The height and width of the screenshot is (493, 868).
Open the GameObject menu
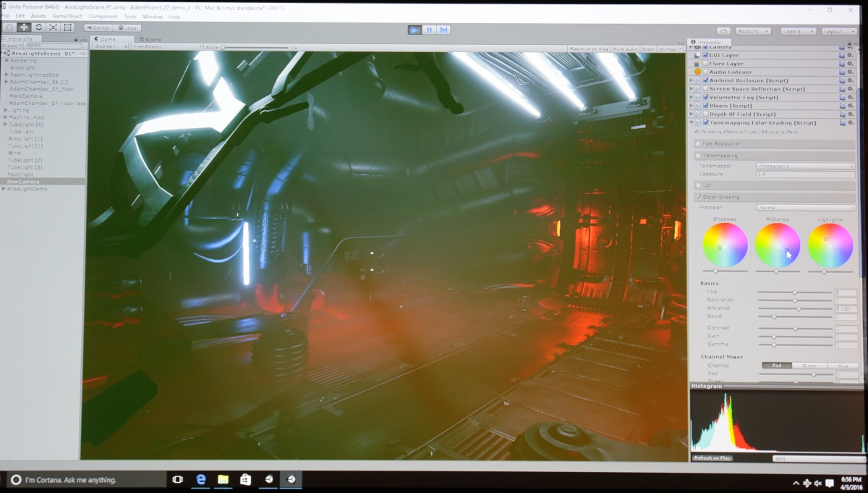pyautogui.click(x=68, y=16)
